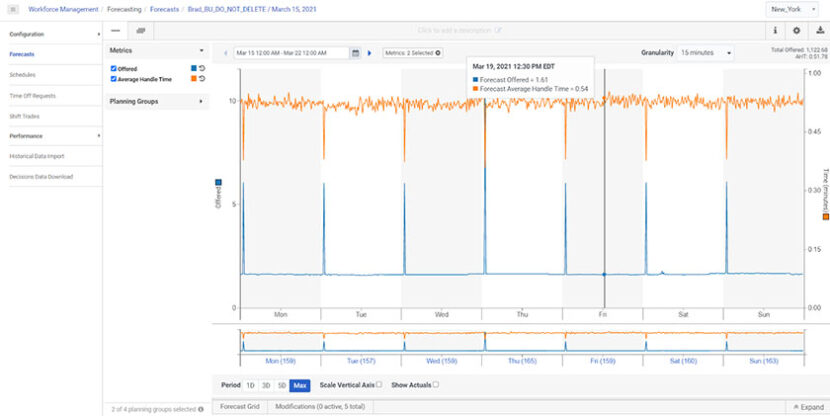
Task: Click the Average Handle Time orange swatch
Action: click(x=192, y=78)
